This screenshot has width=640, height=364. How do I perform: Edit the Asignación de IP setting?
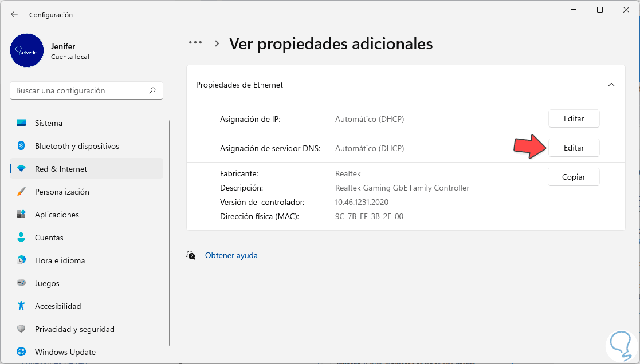(x=574, y=118)
